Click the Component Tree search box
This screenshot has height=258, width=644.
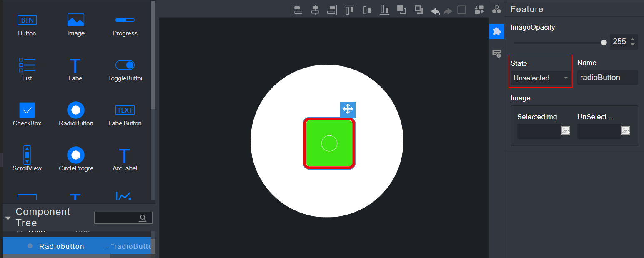pyautogui.click(x=119, y=218)
